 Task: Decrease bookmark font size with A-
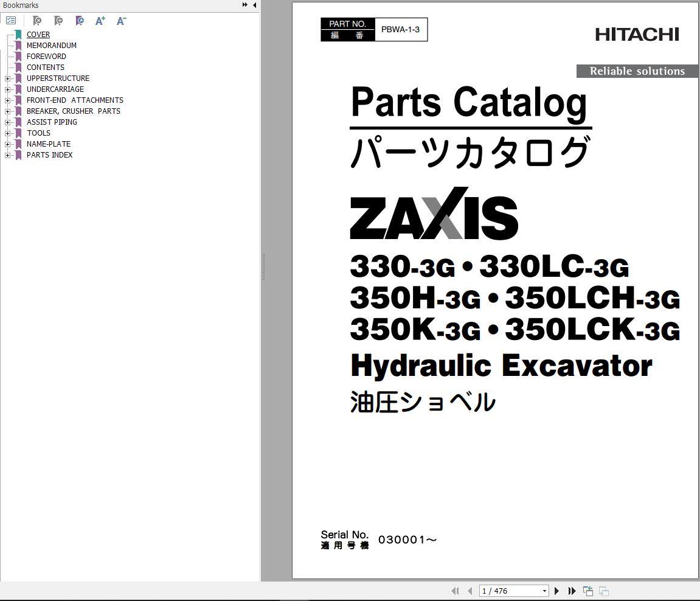(x=121, y=21)
